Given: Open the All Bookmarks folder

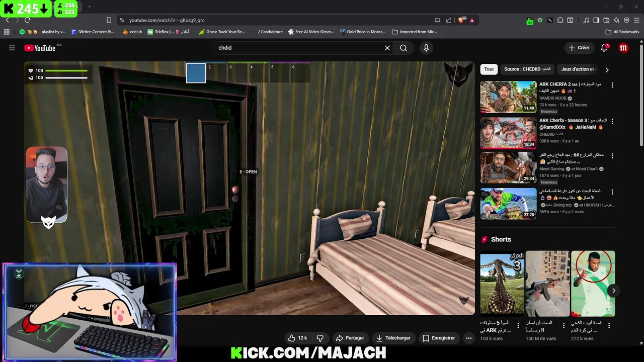Looking at the screenshot, I should coord(622,32).
